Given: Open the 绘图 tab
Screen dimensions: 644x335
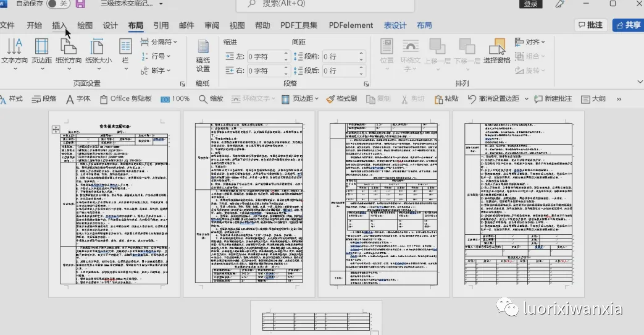Looking at the screenshot, I should click(85, 25).
